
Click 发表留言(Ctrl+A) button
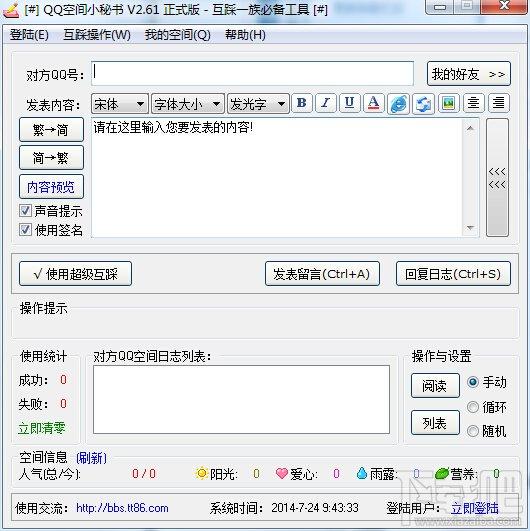tap(322, 274)
